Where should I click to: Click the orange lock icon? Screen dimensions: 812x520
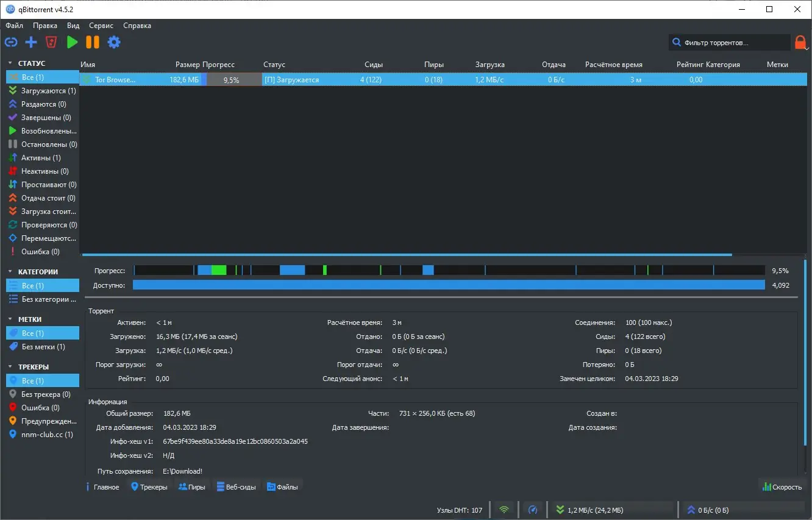(x=800, y=42)
